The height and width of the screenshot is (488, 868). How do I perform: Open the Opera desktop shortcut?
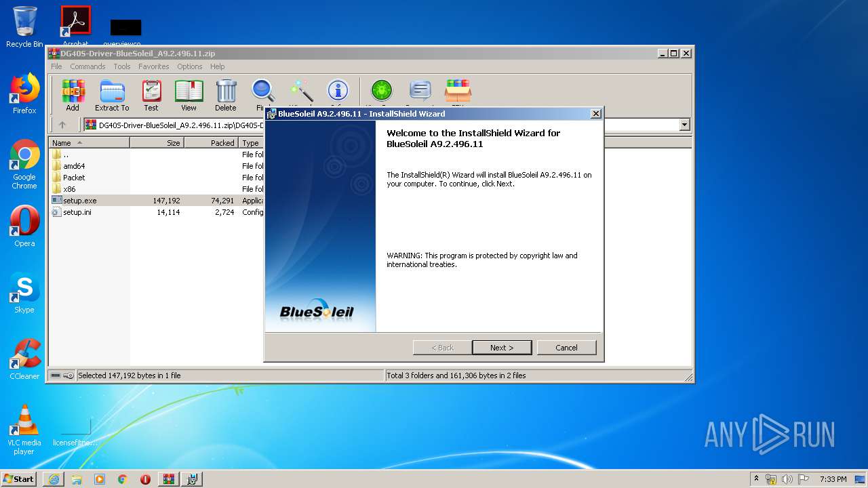tap(24, 226)
